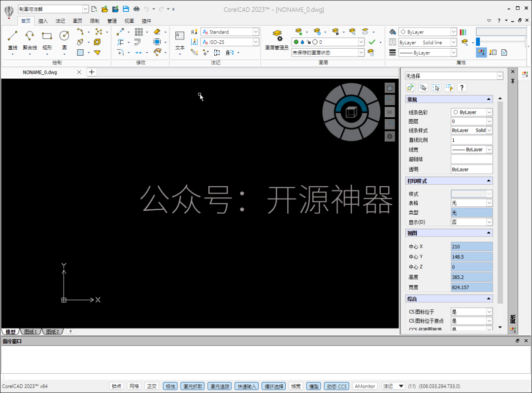Open the ISO-25 dimension style dropdown
532x393 pixels.
pyautogui.click(x=230, y=42)
